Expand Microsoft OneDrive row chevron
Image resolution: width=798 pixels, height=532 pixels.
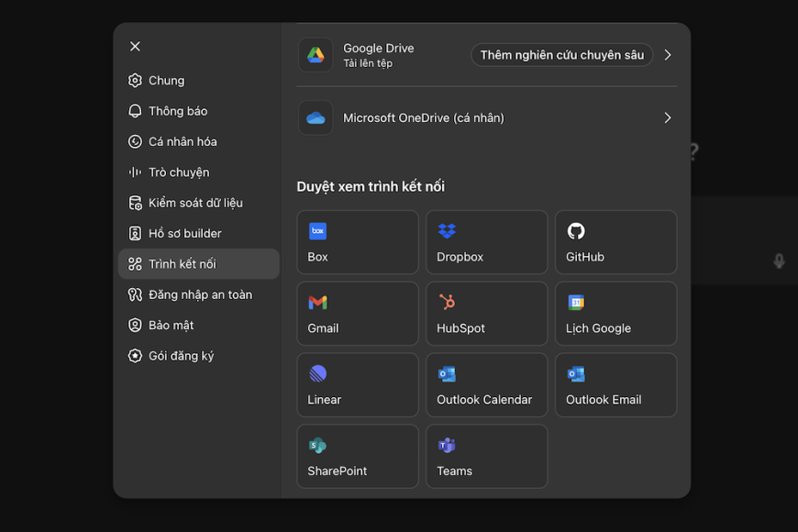[x=668, y=117]
